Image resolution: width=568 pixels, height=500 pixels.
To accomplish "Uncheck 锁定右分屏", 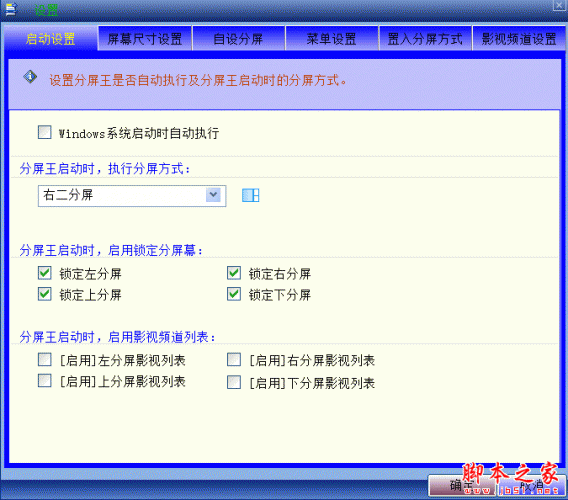I will 234,273.
